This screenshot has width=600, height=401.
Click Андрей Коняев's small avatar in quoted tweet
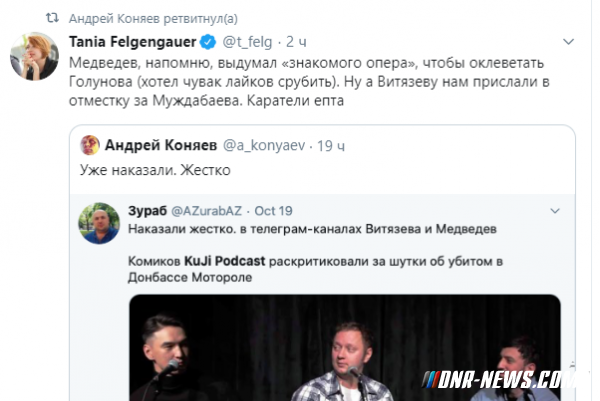coord(90,145)
